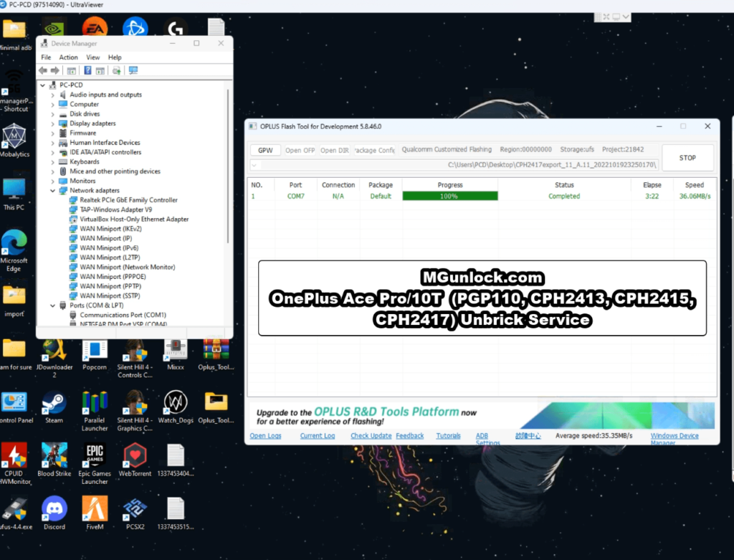Select Realtek PCIe GbE Family Controller

[x=129, y=200]
